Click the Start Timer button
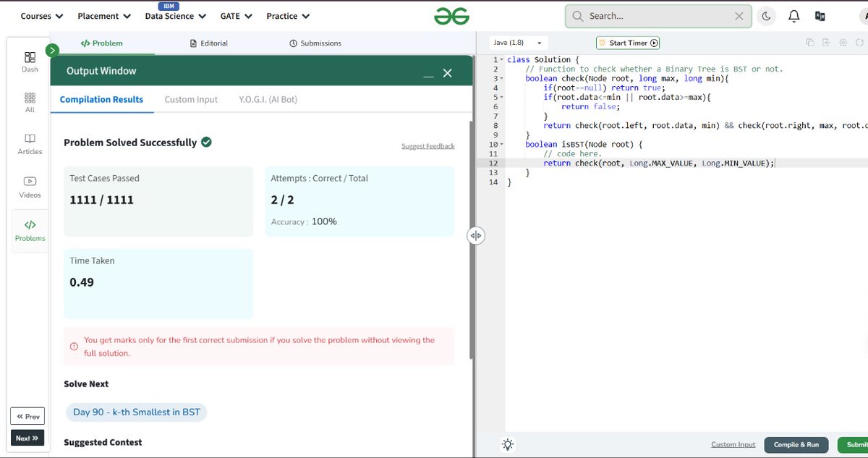This screenshot has width=868, height=458. pos(628,43)
